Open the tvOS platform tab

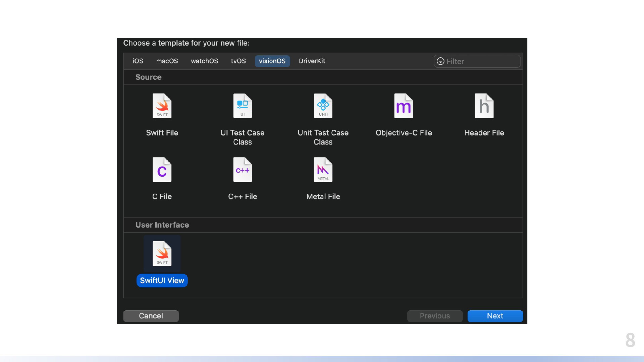pos(238,61)
